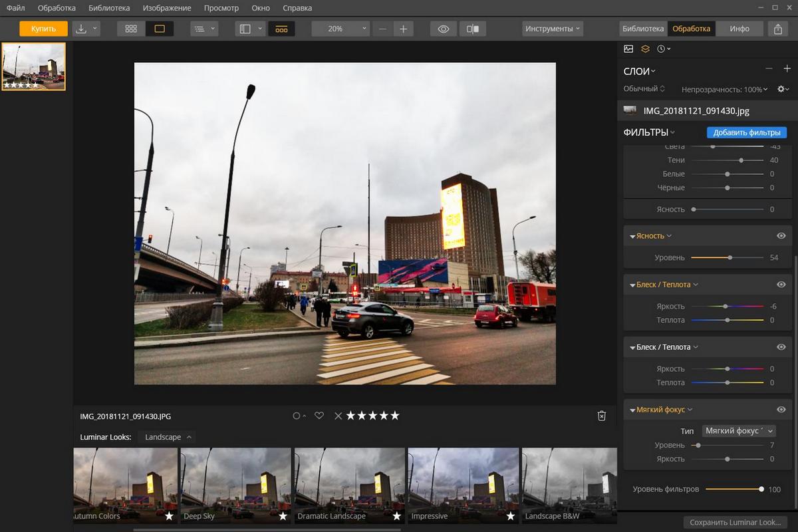
Task: Hide the Мягкий фокус filter
Action: [781, 409]
